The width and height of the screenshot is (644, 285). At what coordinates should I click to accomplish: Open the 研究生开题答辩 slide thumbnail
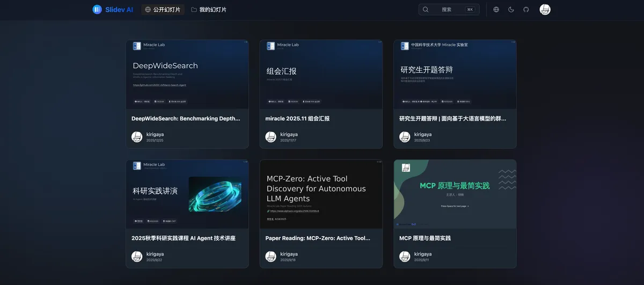point(455,74)
